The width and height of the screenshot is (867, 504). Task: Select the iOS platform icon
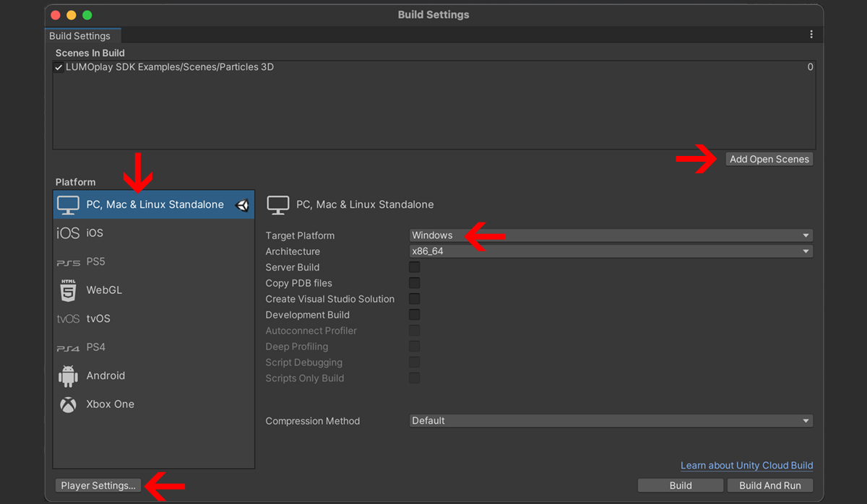click(68, 233)
